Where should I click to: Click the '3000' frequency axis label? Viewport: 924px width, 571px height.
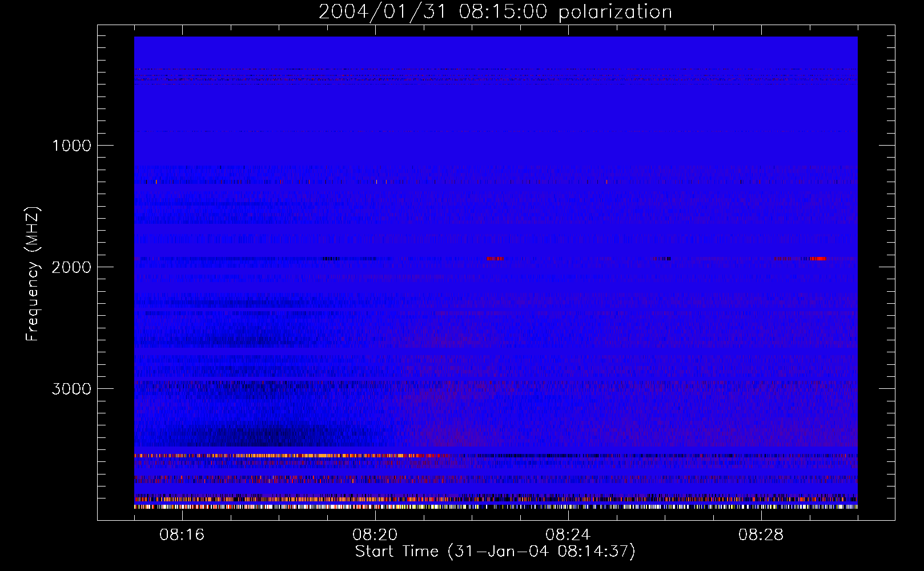coord(71,389)
